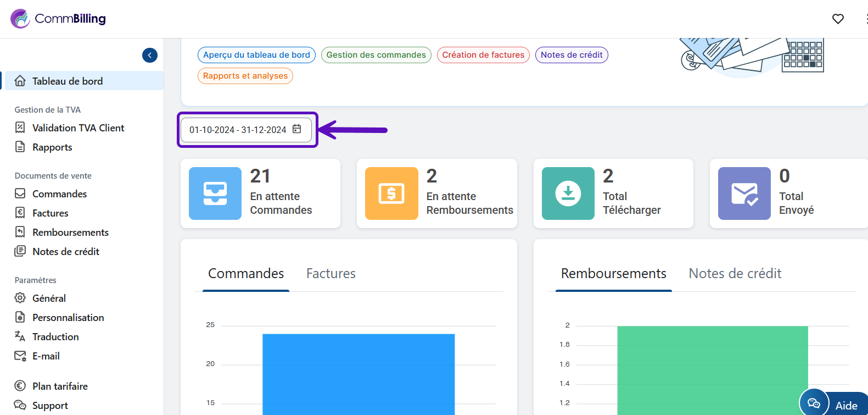Open Remboursements in the sidebar
The height and width of the screenshot is (415, 868).
click(x=70, y=233)
